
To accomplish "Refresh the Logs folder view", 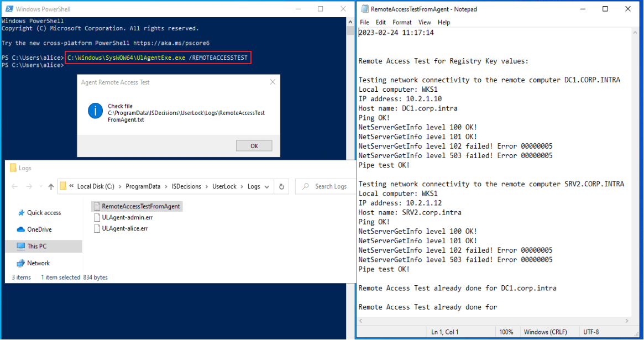I will [282, 186].
